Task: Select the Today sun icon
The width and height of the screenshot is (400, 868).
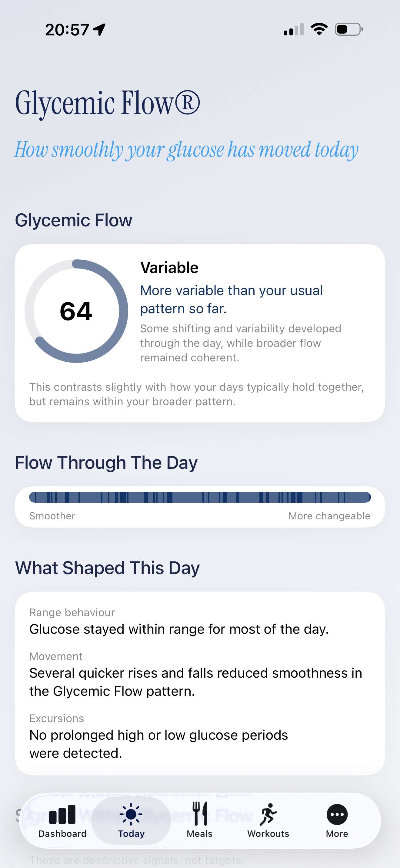Action: [131, 814]
